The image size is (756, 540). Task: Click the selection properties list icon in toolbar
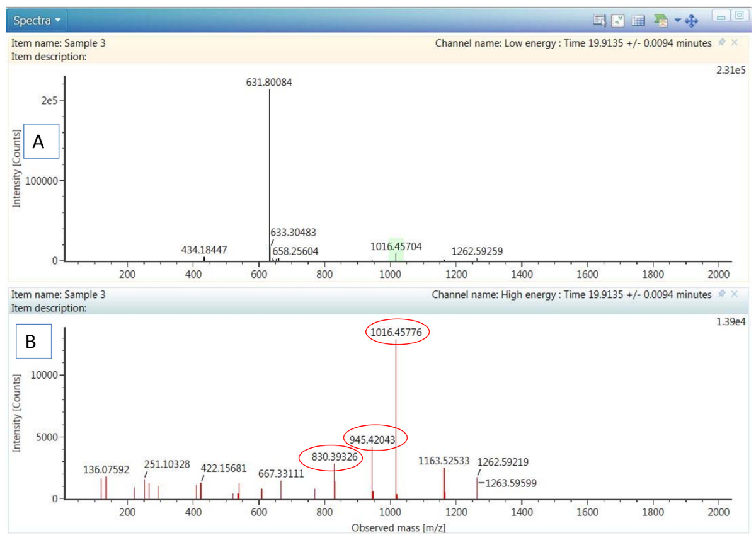pos(599,21)
